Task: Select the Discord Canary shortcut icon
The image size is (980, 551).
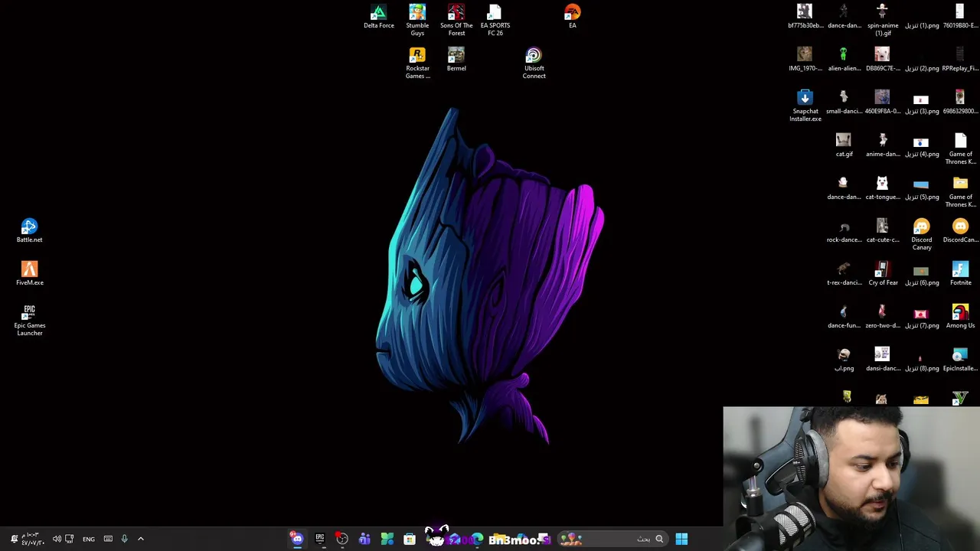Action: [x=921, y=235]
